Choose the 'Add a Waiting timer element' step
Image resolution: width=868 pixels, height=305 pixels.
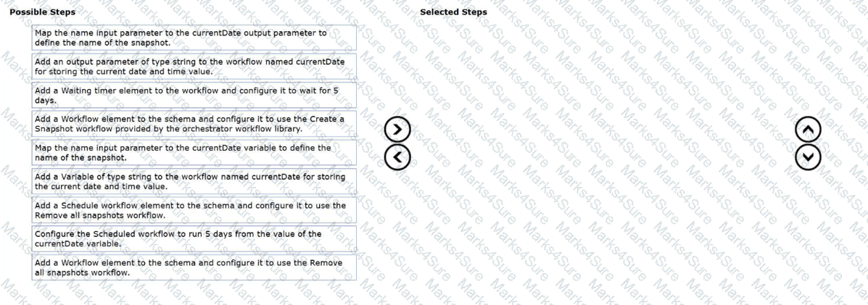194,95
